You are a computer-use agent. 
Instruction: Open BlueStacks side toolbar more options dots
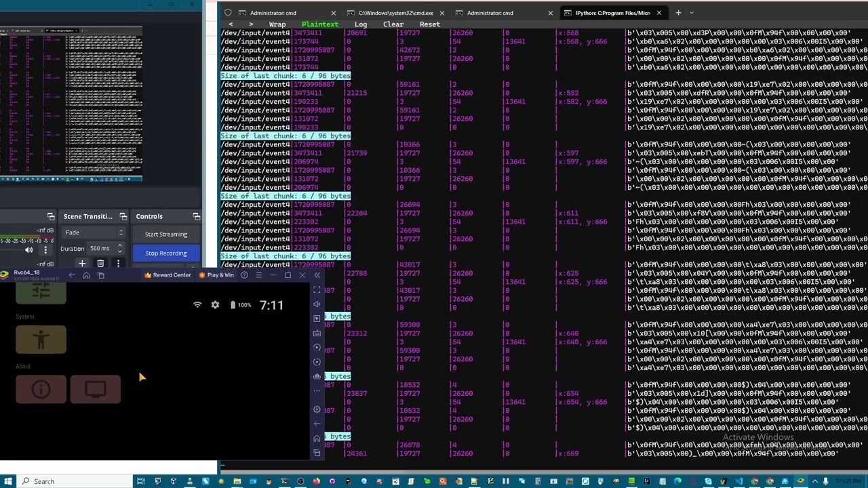pyautogui.click(x=317, y=391)
